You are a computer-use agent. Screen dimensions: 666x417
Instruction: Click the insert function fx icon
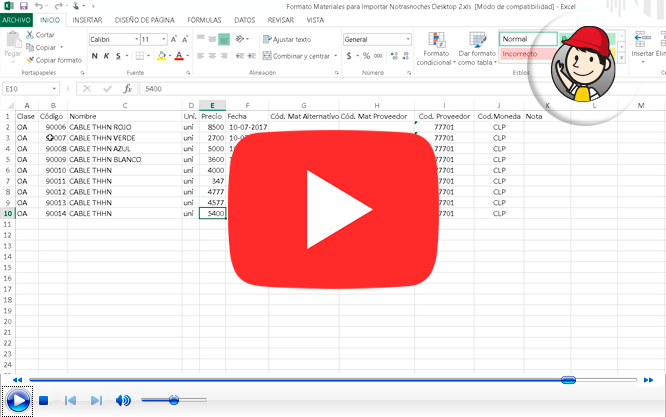[x=127, y=89]
